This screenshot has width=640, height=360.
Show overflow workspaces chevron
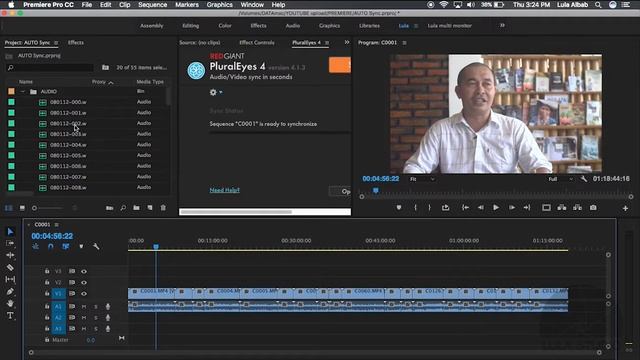pyautogui.click(x=502, y=25)
